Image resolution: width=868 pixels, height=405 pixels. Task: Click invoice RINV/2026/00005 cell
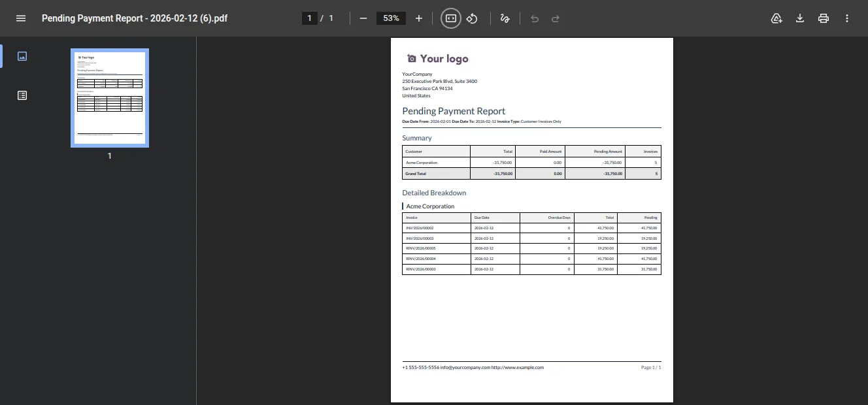[x=437, y=248]
